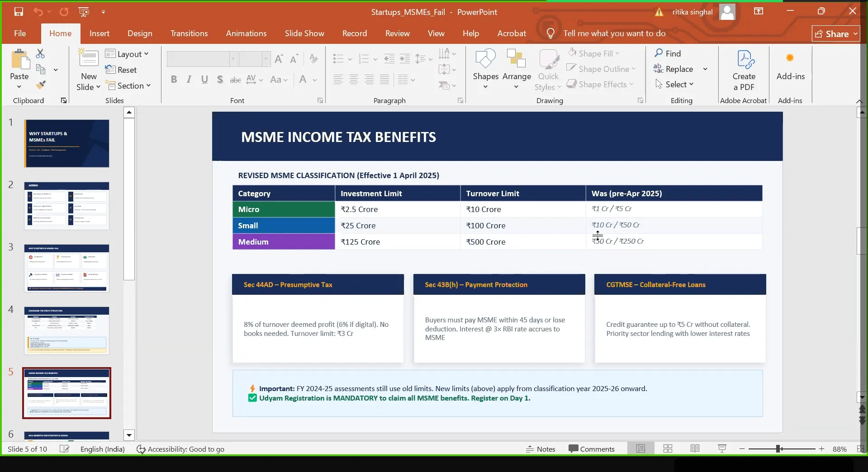868x472 pixels.
Task: Switch to Slide Sorter view
Action: click(x=668, y=449)
